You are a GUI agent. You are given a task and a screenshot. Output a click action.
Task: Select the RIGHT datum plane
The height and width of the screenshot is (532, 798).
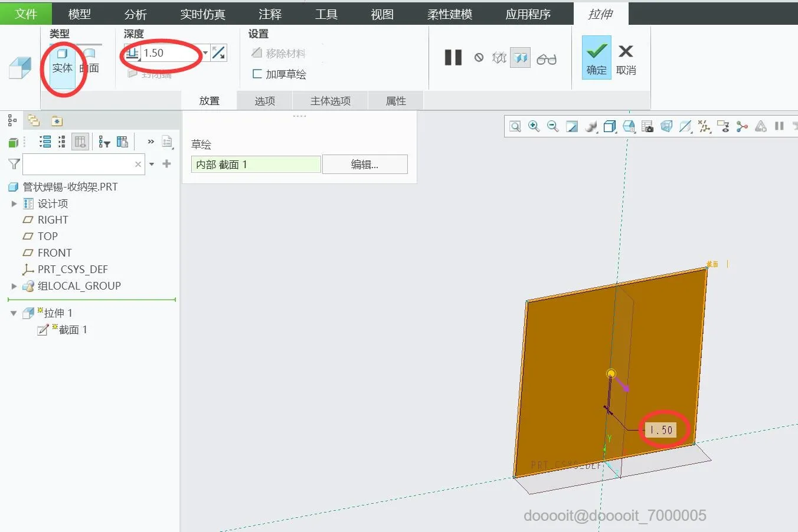[46, 220]
